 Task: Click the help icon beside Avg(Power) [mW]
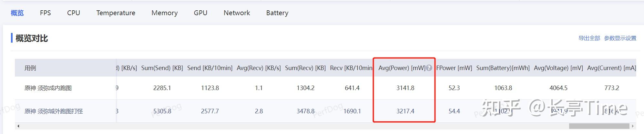click(x=429, y=68)
